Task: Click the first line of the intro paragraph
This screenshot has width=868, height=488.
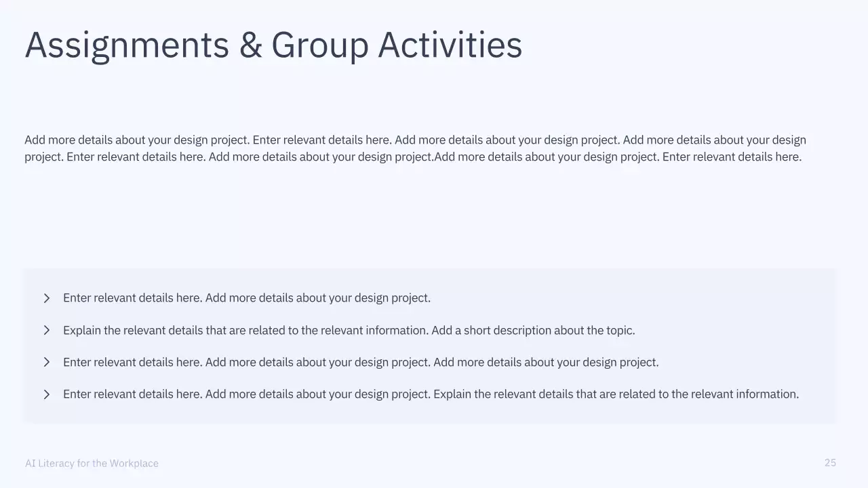Action: coord(415,140)
